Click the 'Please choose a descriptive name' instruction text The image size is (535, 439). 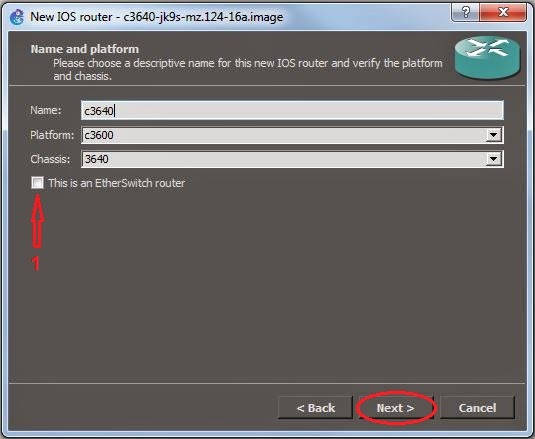(x=248, y=70)
